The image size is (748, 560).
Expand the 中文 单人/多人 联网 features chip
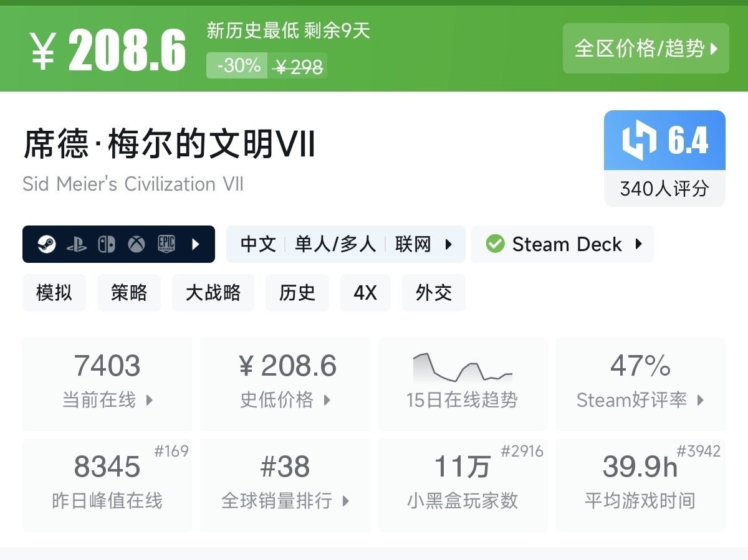pos(346,244)
